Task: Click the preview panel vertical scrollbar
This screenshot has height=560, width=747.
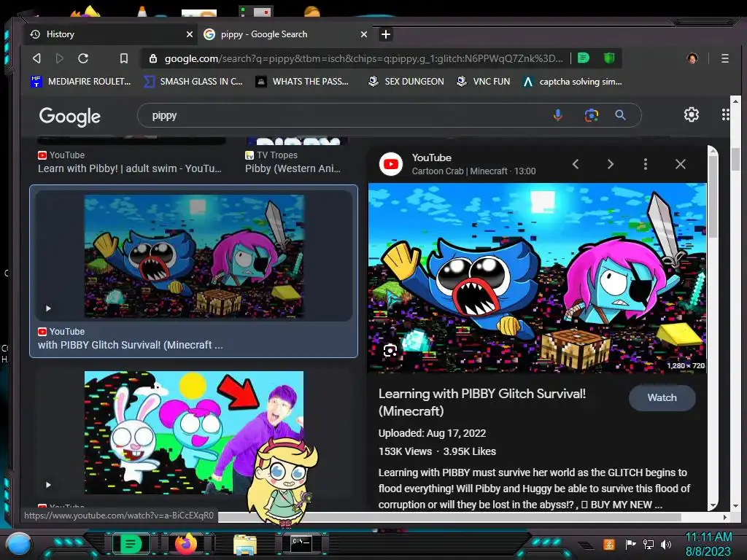Action: [713, 196]
